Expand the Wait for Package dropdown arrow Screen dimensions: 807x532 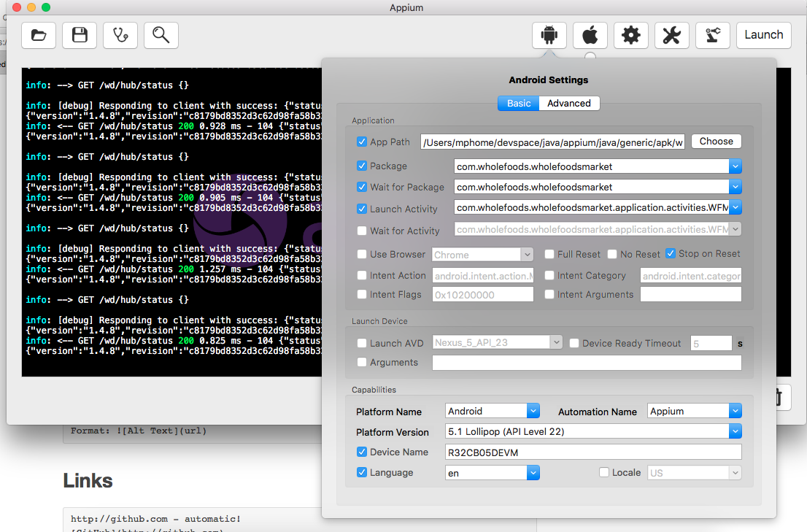(735, 187)
